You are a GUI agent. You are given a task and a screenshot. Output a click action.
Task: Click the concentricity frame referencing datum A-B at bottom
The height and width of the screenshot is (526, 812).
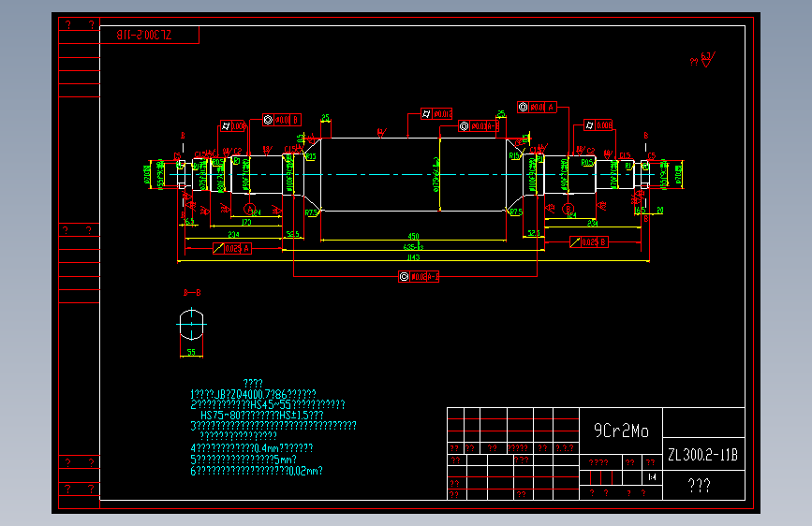coord(419,276)
